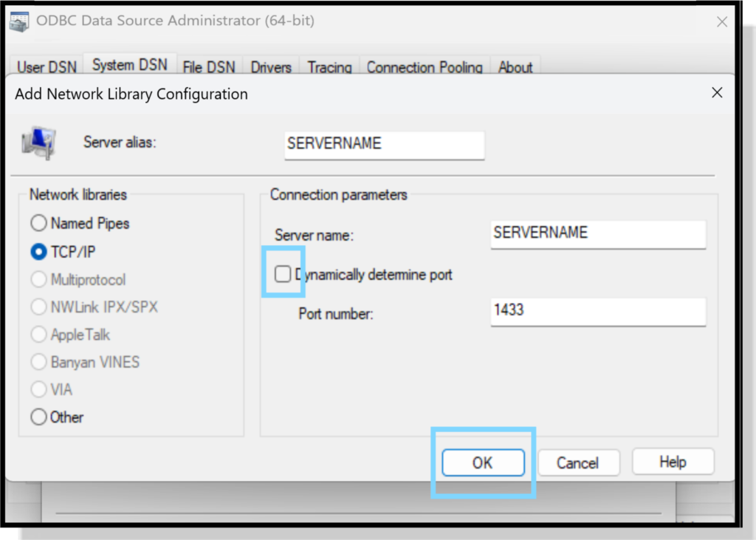
Task: Open Help for this dialog
Action: [673, 462]
